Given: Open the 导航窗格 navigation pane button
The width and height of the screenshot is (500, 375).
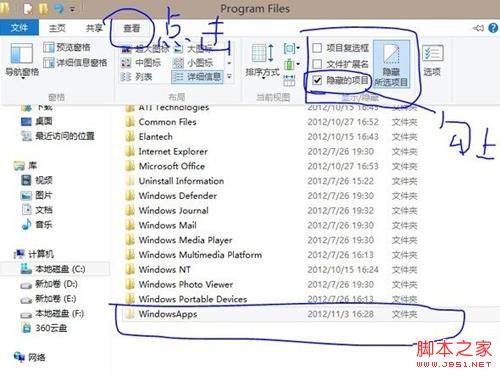Looking at the screenshot, I should point(22,61).
